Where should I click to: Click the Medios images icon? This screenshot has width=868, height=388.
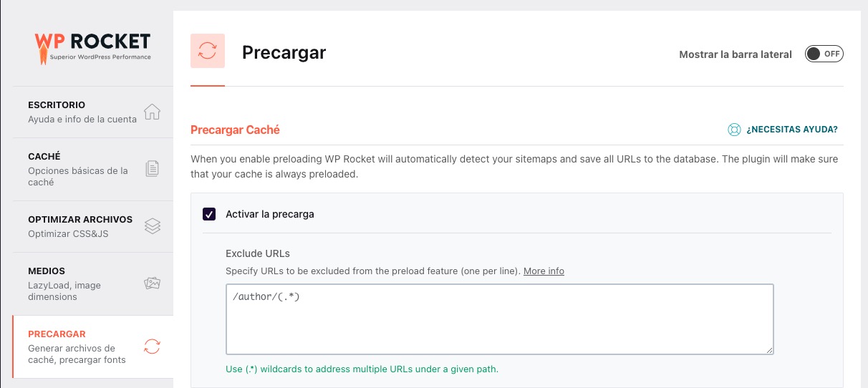(x=152, y=283)
